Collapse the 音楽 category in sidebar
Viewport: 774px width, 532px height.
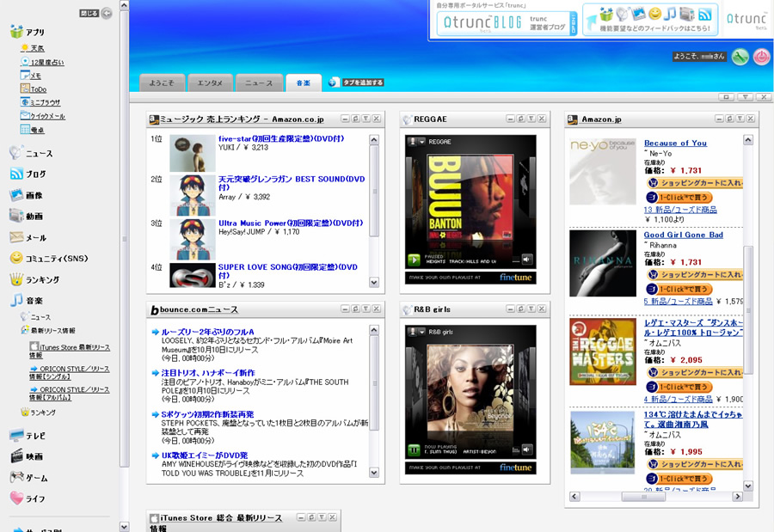[x=26, y=300]
